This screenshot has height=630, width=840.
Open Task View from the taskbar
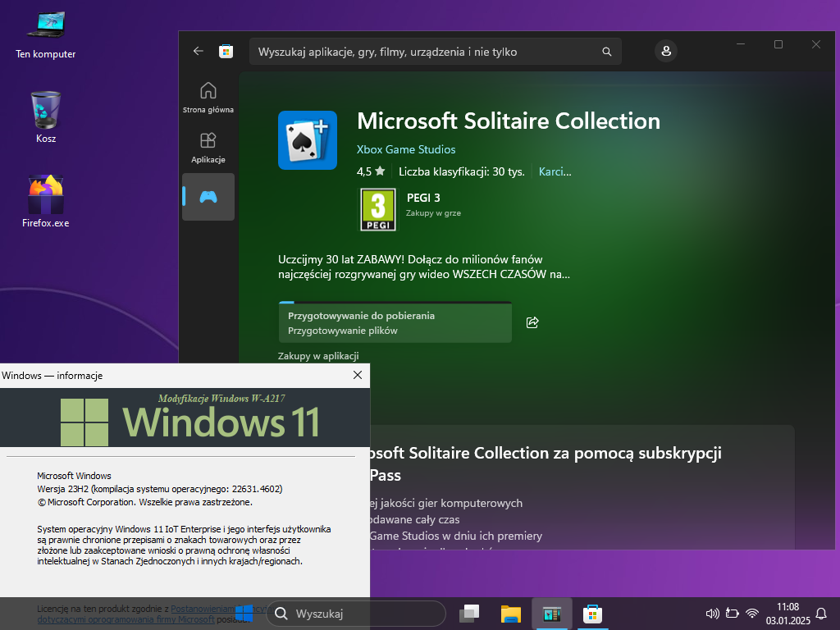coord(469,614)
